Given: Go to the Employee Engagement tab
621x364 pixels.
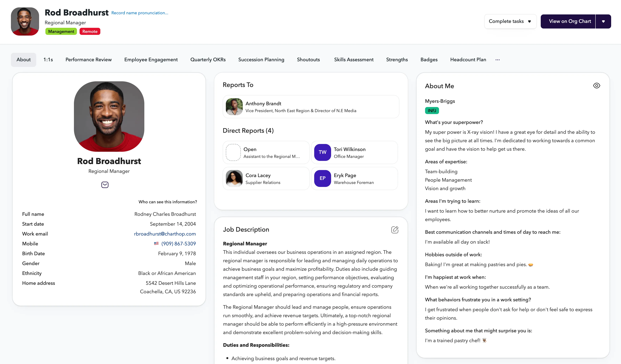Looking at the screenshot, I should coord(151,60).
